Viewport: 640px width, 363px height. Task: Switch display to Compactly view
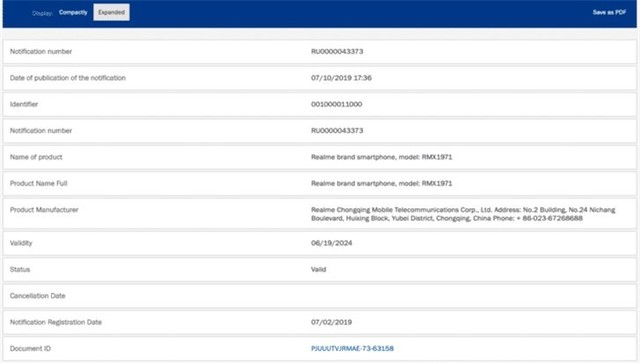73,12
